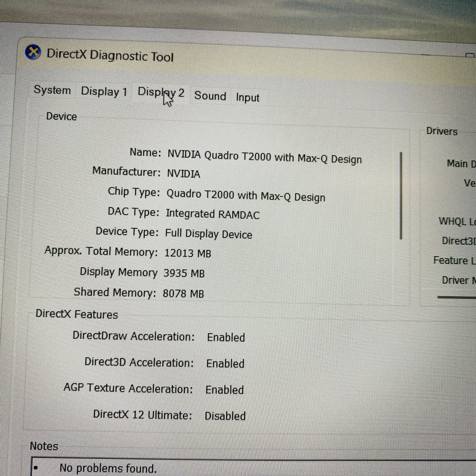Click the "12013 MB" total memory value
The width and height of the screenshot is (476, 476).
[x=188, y=253]
